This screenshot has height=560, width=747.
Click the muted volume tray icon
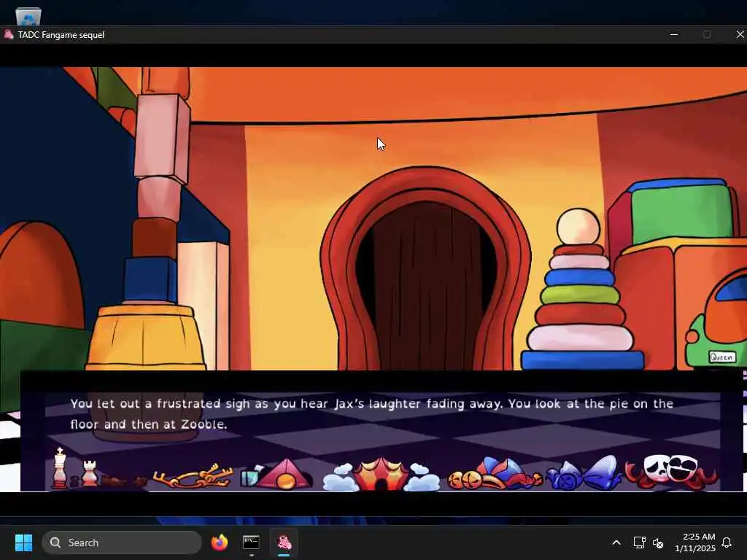658,542
